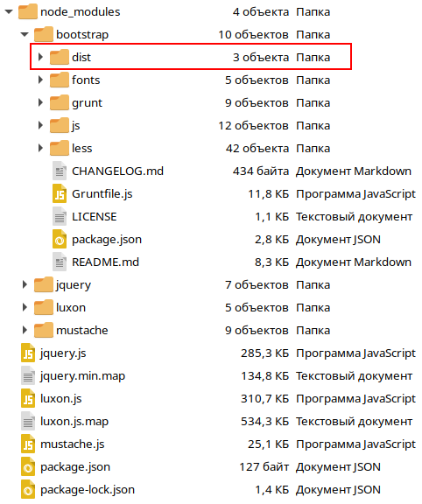Click the Gruntfile.js JavaScript file icon
Screen dimensions: 422x504
point(60,194)
